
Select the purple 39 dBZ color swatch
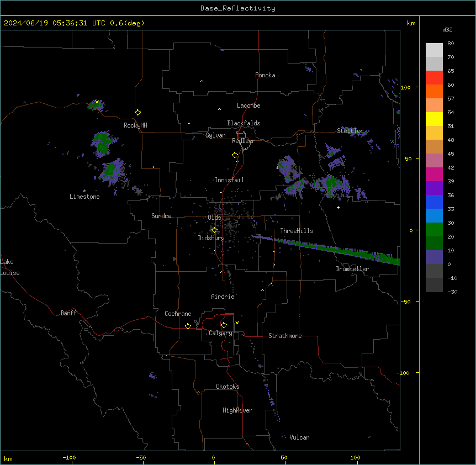434,188
